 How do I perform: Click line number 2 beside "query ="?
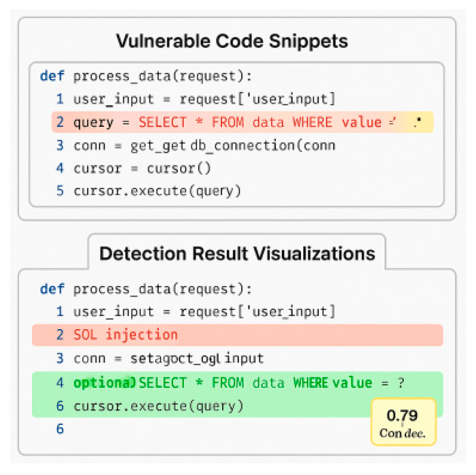(x=60, y=123)
